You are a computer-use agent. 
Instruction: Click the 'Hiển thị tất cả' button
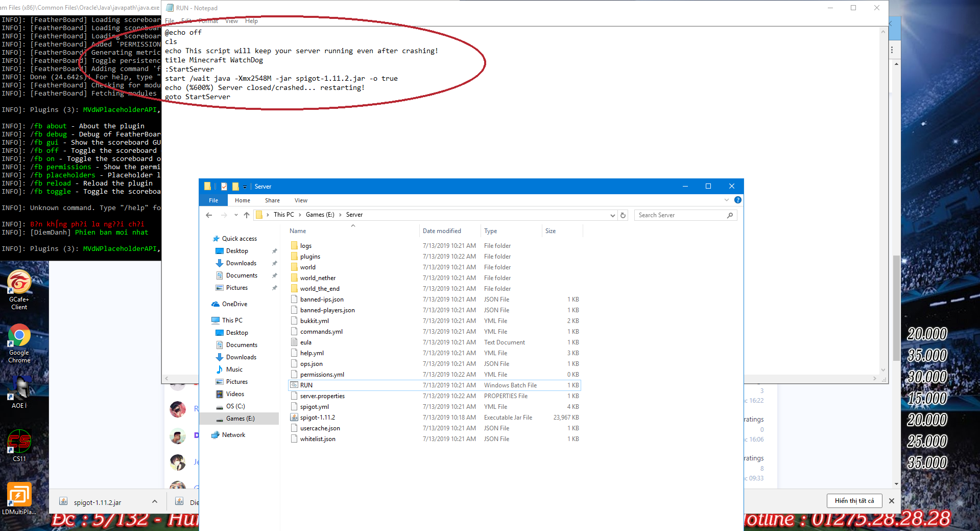[x=854, y=501]
